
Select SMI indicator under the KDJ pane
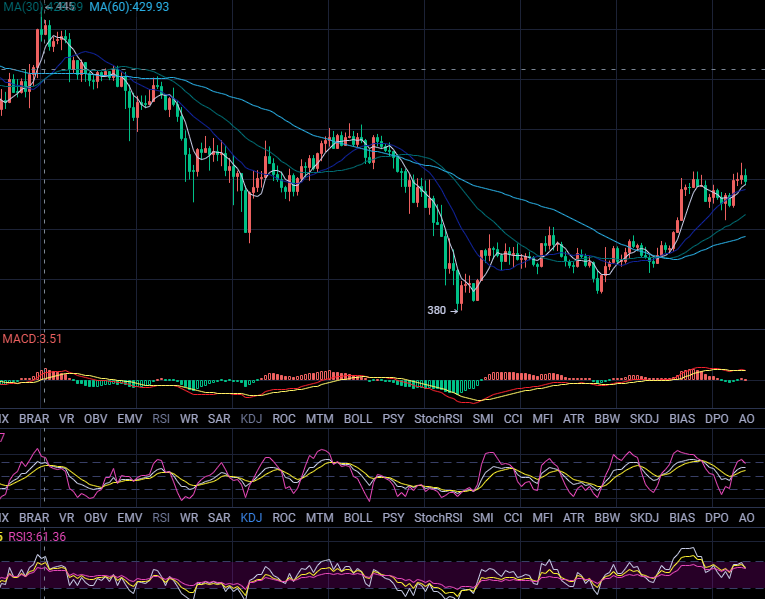[483, 518]
